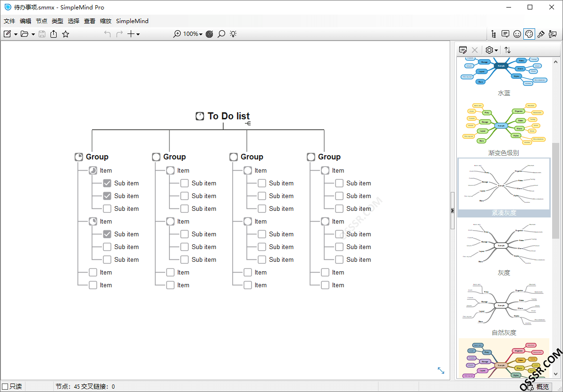The width and height of the screenshot is (563, 392).
Task: Uncheck the first checked Sub item in first Group
Action: (x=107, y=183)
